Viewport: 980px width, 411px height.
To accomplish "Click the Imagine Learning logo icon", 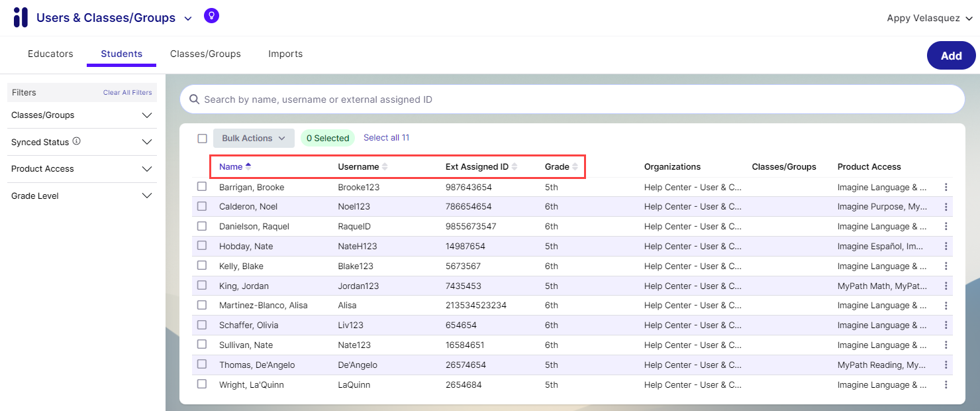I will (x=21, y=17).
